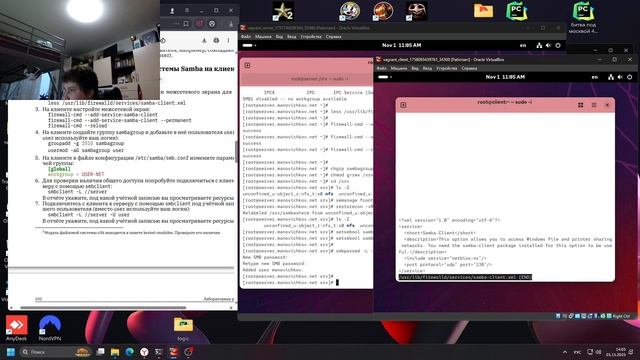Viewport: 640px width, 360px height.
Task: Click the 'groupadd -g 1010 sambagroup' command text
Action: pyautogui.click(x=86, y=144)
